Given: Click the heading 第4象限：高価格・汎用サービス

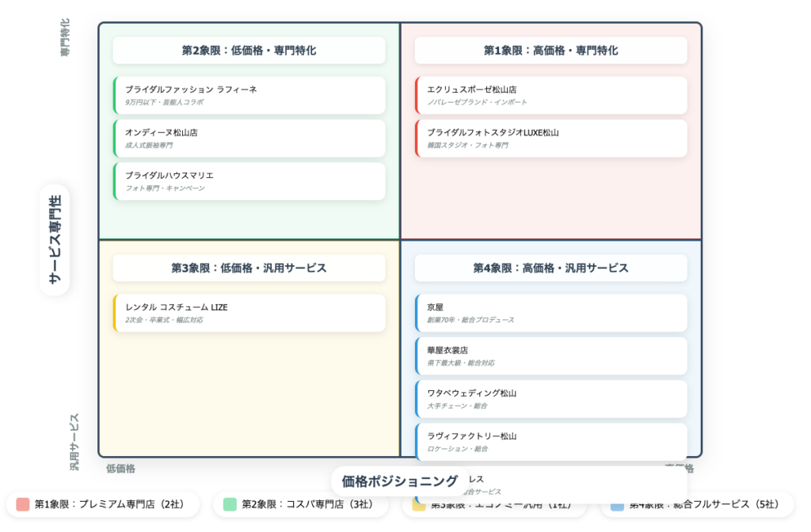Looking at the screenshot, I should point(551,268).
